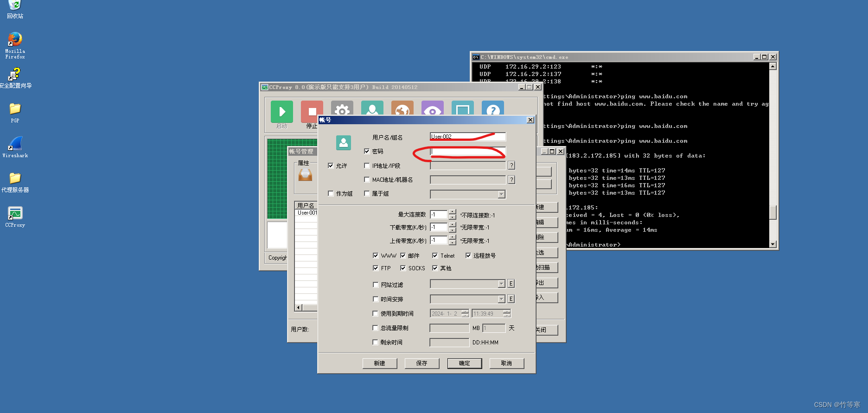The height and width of the screenshot is (413, 868).
Task: Uncheck the 邮件 checkbox
Action: tap(403, 255)
